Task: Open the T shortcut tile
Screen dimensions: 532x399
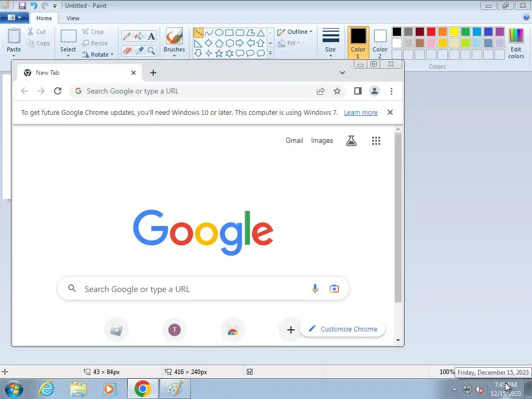Action: (175, 330)
